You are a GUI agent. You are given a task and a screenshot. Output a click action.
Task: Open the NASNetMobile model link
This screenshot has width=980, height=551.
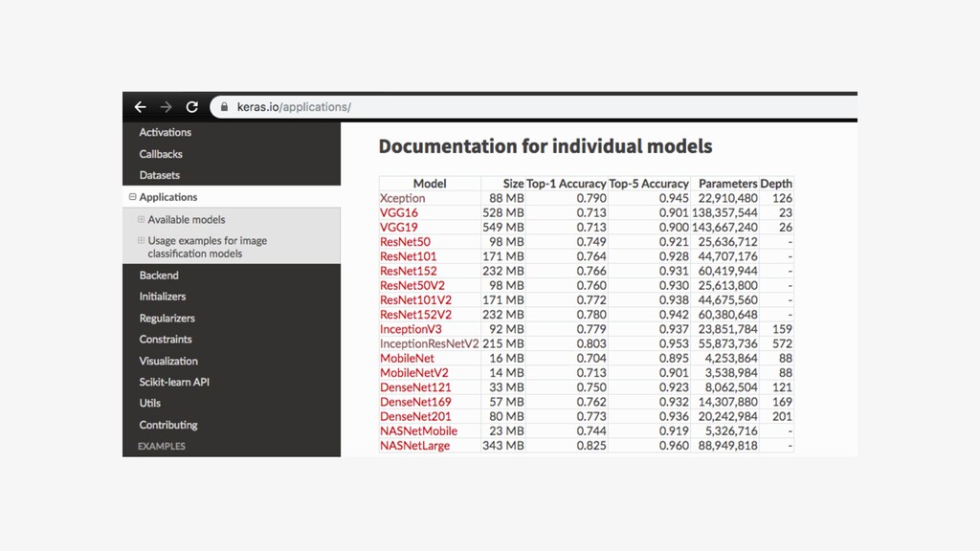(419, 431)
